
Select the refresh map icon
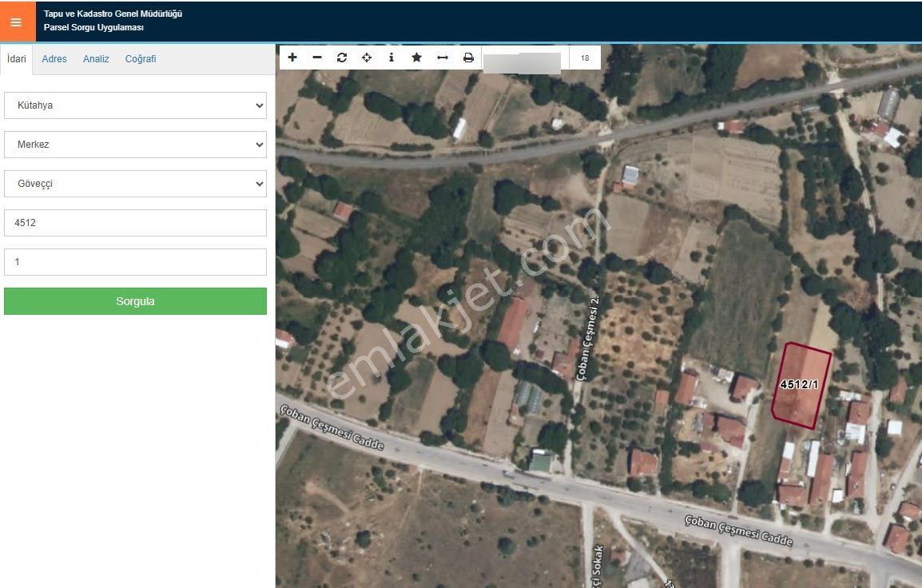(341, 57)
